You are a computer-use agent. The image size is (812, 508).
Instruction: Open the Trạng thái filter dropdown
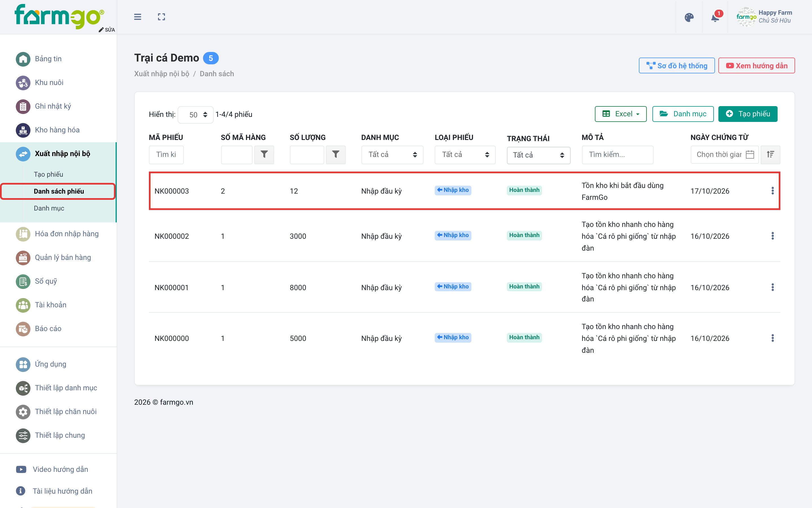click(x=539, y=155)
